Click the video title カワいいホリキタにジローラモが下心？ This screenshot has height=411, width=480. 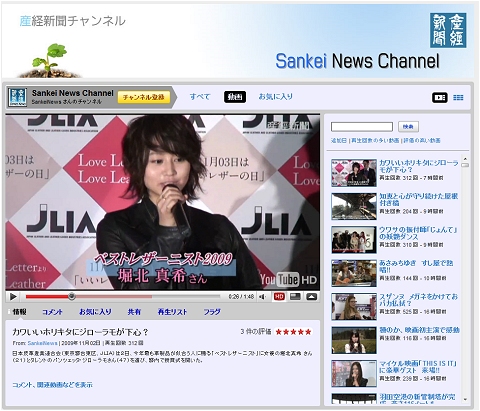point(80,332)
